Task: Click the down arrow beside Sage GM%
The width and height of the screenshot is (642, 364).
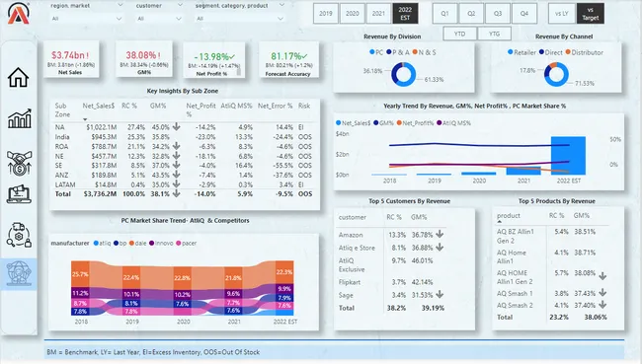Action: [x=440, y=295]
